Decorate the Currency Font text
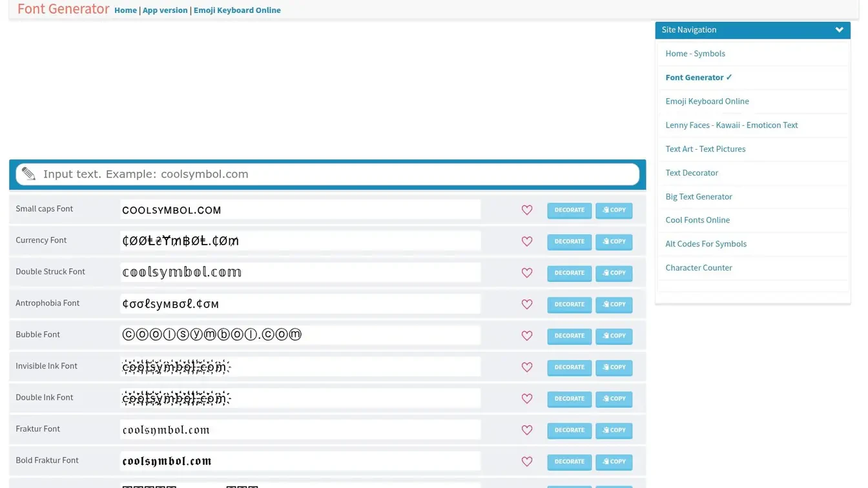Viewport: 868px width, 488px height. pyautogui.click(x=569, y=241)
